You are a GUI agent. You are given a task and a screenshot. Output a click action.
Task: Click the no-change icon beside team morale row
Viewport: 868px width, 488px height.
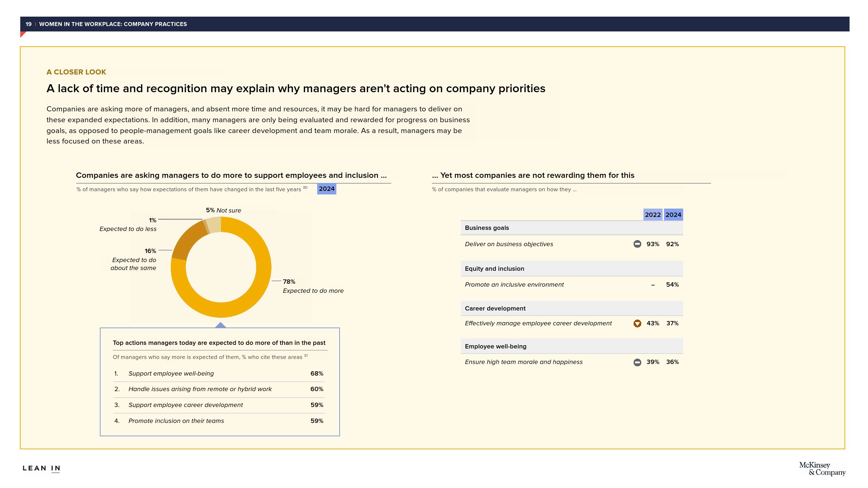(637, 362)
